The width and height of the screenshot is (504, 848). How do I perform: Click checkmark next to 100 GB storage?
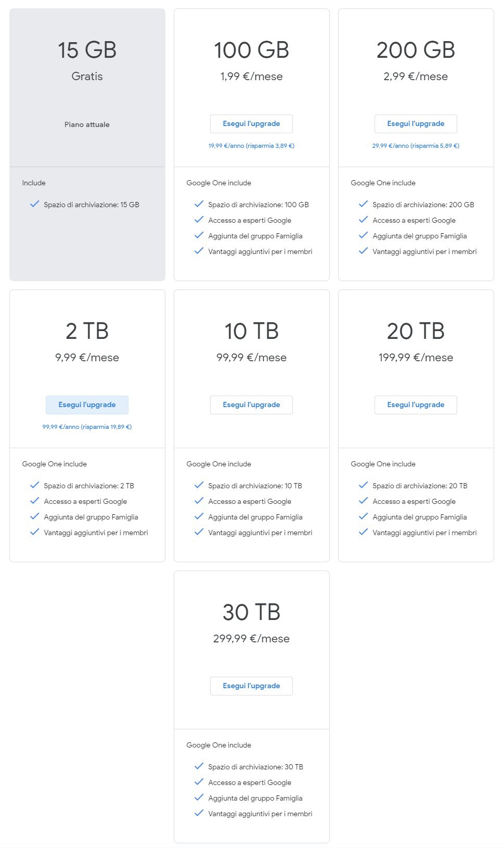coord(199,204)
